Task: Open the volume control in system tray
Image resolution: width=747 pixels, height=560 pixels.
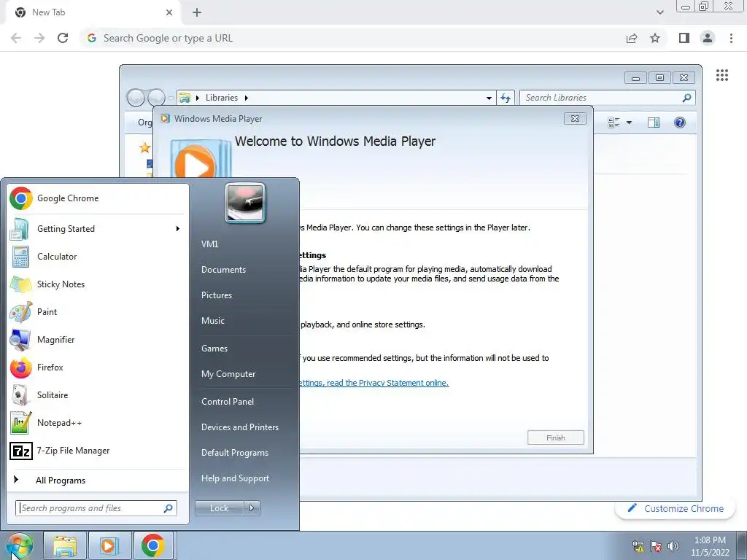Action: coord(673,545)
